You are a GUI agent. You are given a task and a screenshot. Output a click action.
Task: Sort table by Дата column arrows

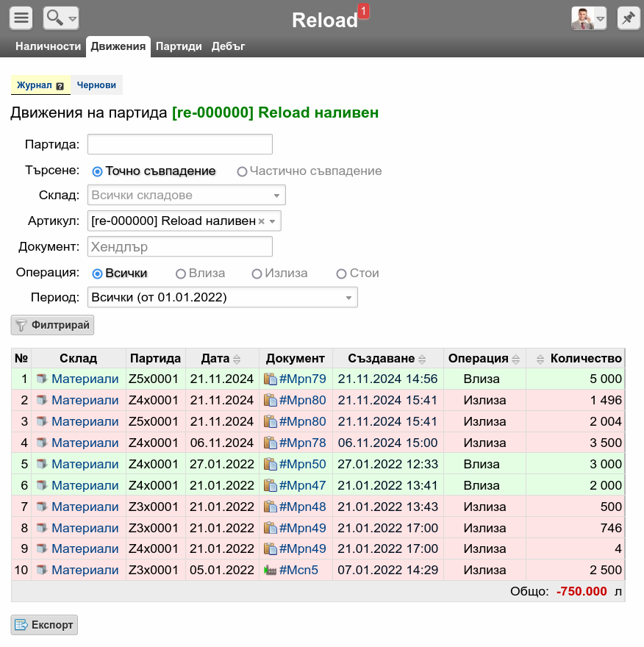click(237, 360)
